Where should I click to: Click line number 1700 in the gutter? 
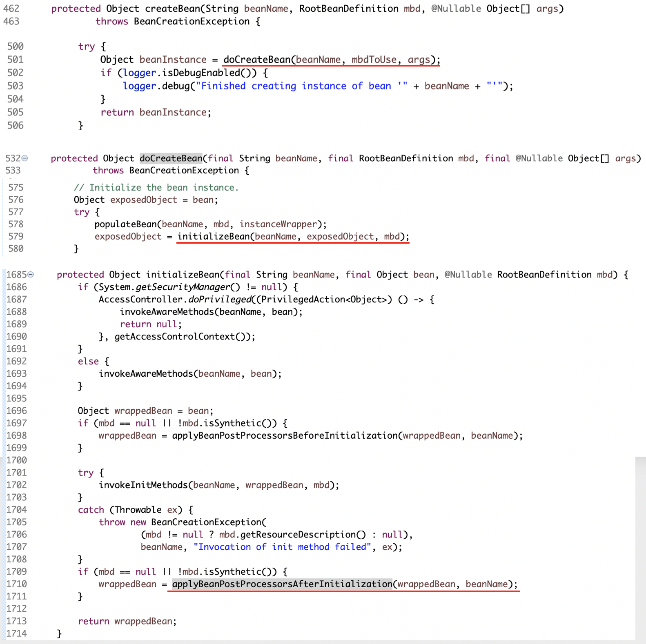16,460
